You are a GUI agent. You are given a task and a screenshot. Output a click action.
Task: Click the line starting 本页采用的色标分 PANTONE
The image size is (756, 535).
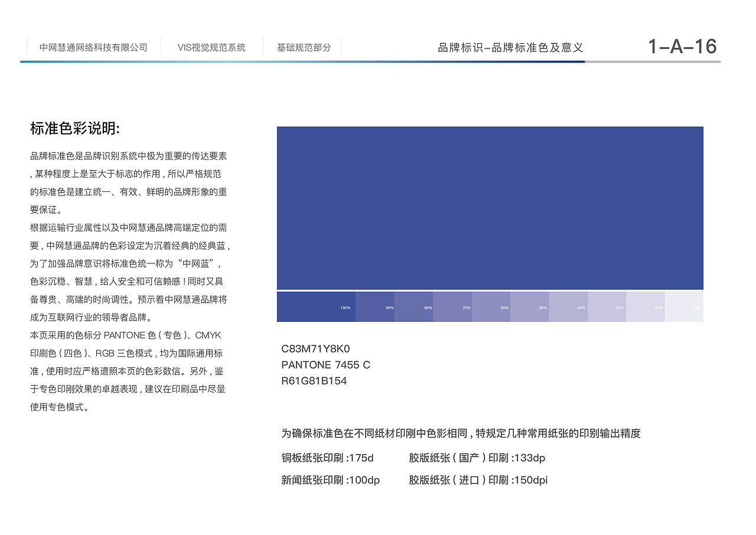[126, 335]
